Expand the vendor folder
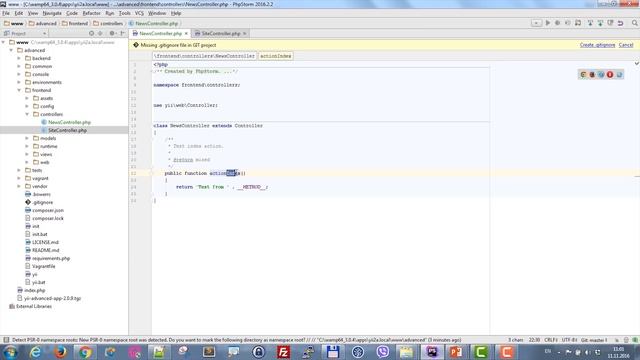Screen dimensions: 640x360 click(x=19, y=186)
